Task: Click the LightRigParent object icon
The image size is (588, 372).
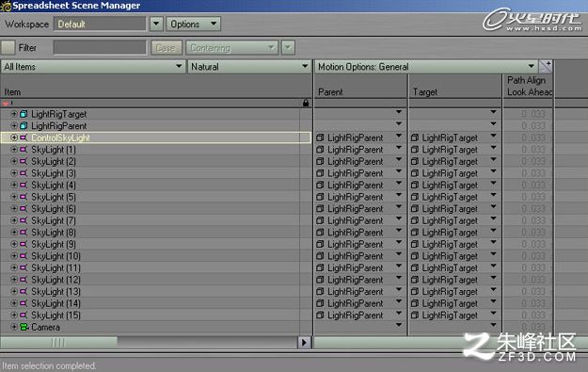Action: (x=24, y=126)
